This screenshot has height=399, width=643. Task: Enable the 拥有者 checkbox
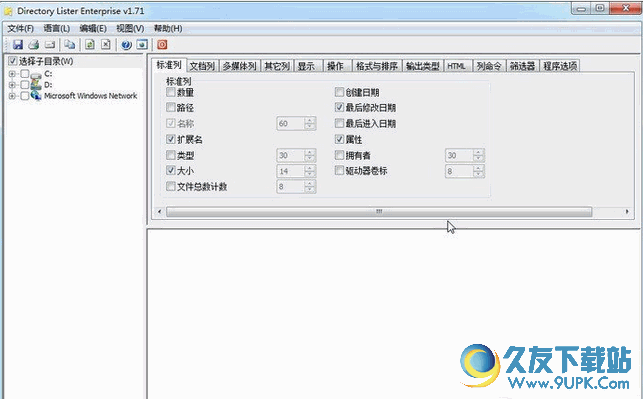[x=339, y=155]
